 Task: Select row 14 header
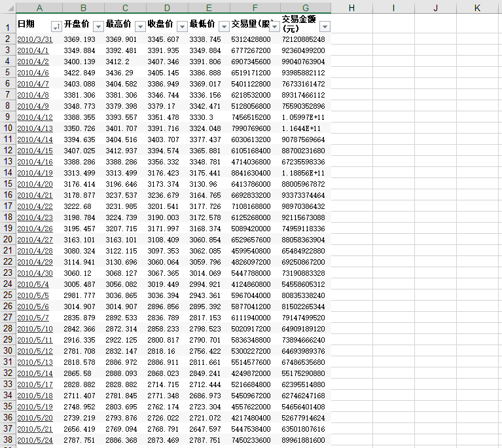coord(8,173)
